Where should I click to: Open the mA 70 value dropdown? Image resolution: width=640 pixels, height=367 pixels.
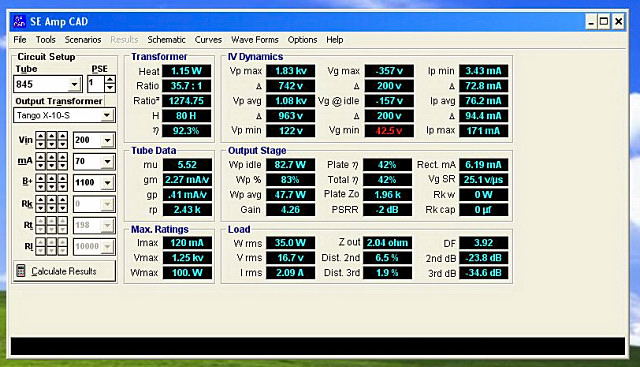(x=107, y=161)
